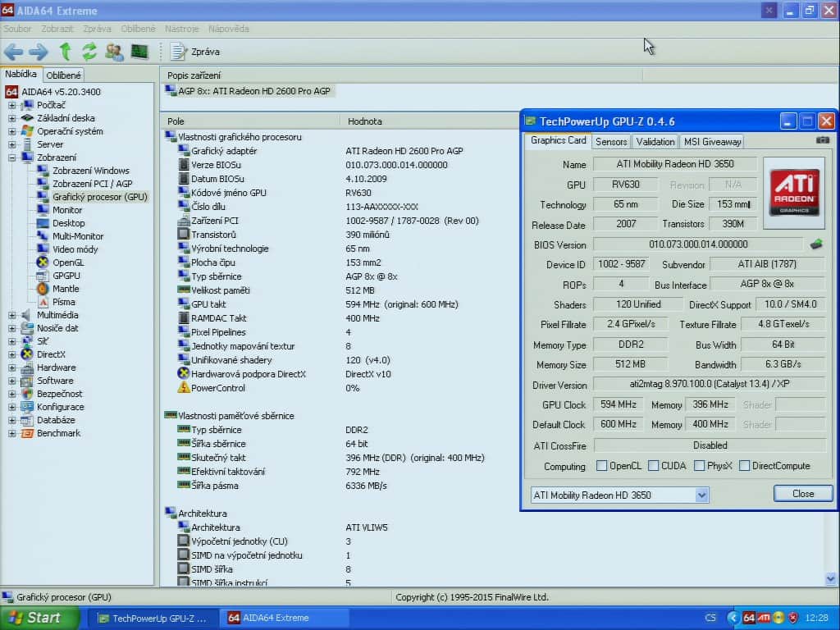Switch to the Validation tab in GPU-Z
Viewport: 840px width, 630px height.
[x=655, y=141]
